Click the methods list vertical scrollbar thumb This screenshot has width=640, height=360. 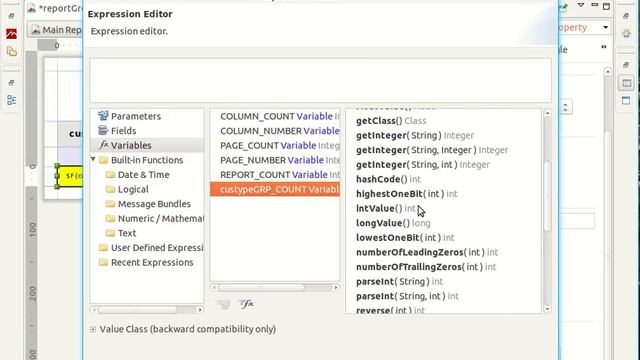[547, 196]
